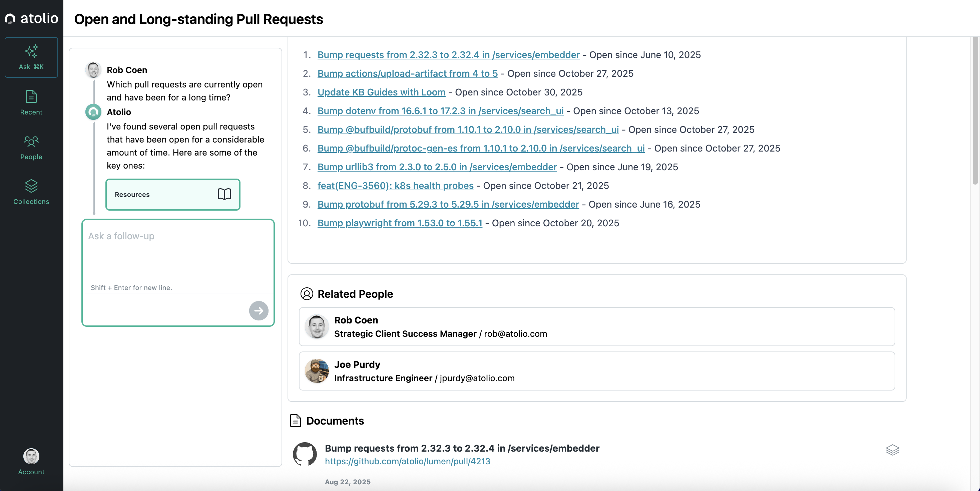Expand the Resources panel
Screen dimensions: 980x491
[x=173, y=195]
